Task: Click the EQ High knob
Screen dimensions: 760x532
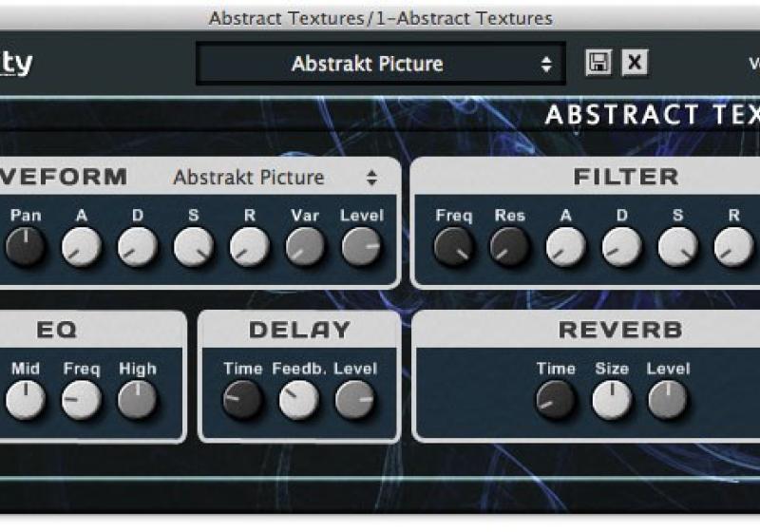Action: point(137,400)
